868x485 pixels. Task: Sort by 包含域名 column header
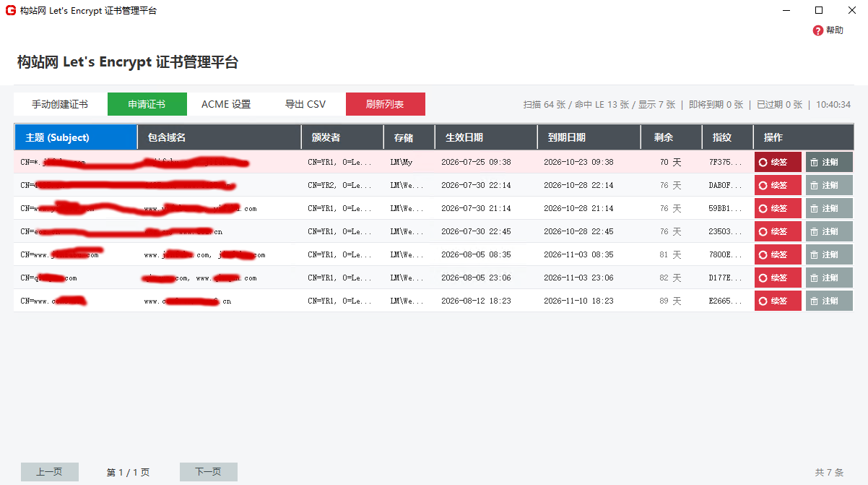pyautogui.click(x=220, y=137)
